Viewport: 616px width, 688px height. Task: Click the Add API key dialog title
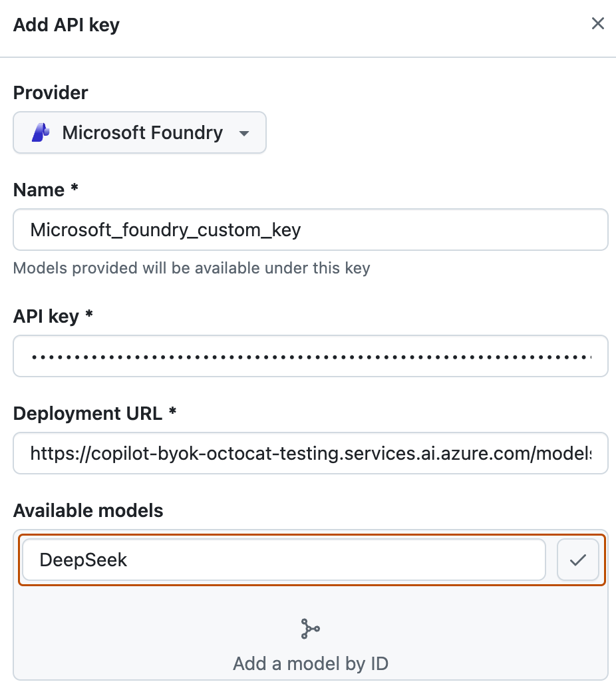click(66, 24)
